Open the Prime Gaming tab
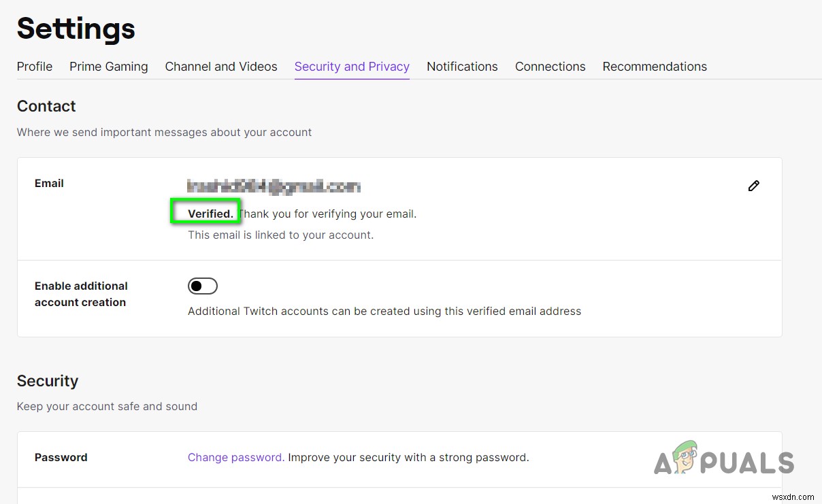The image size is (822, 504). [108, 67]
